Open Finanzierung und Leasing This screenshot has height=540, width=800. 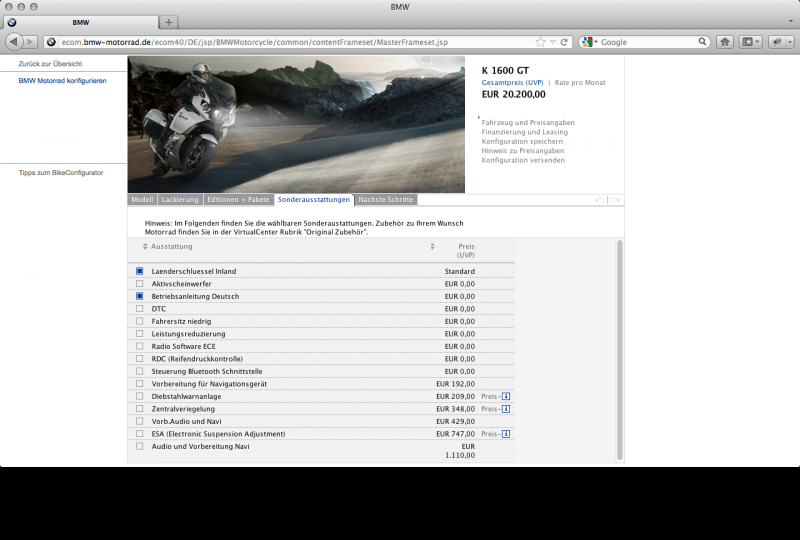click(x=524, y=132)
